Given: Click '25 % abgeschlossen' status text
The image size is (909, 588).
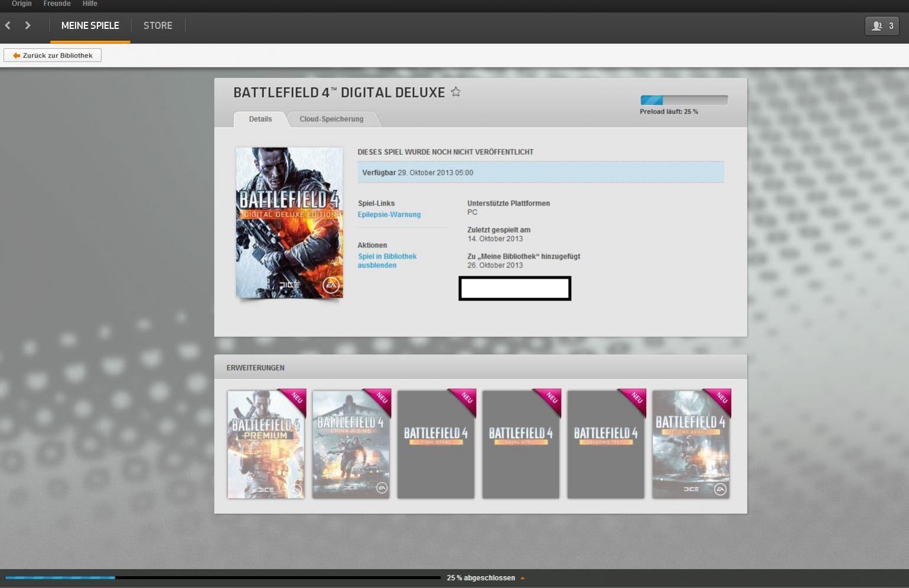Looking at the screenshot, I should (481, 578).
